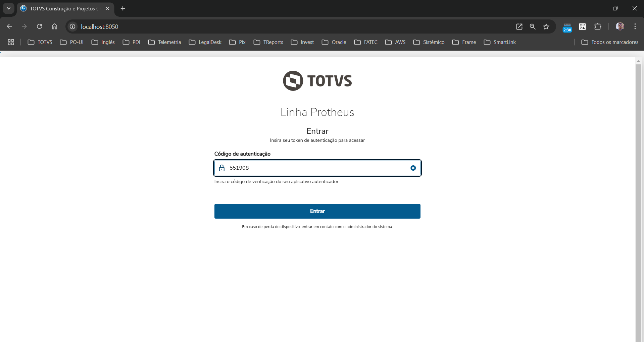Screen dimensions: 644x342
Task: Go back to the previous page
Action: tap(9, 26)
